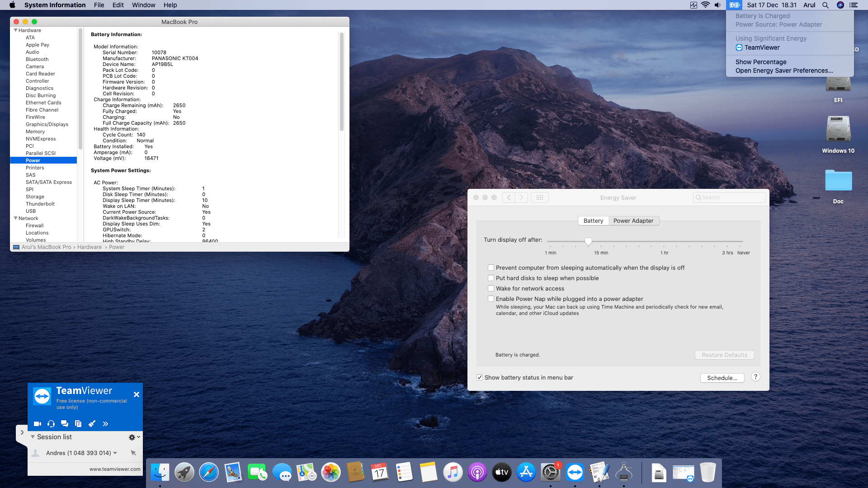Choose Show Percentage in battery menu

coord(760,62)
